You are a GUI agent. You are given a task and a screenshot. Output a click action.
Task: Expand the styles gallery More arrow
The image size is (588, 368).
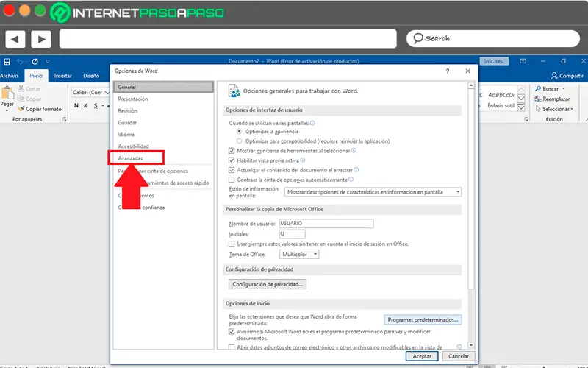[x=521, y=107]
